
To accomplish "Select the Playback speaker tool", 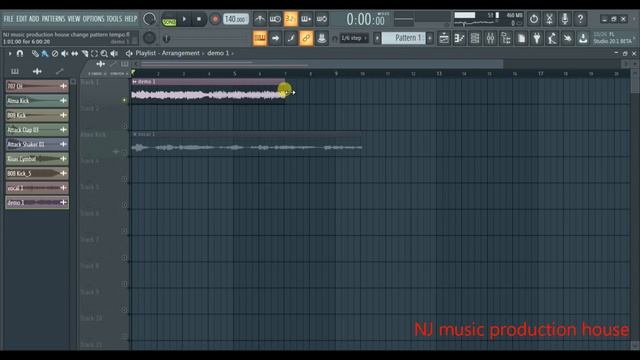I will (114, 53).
